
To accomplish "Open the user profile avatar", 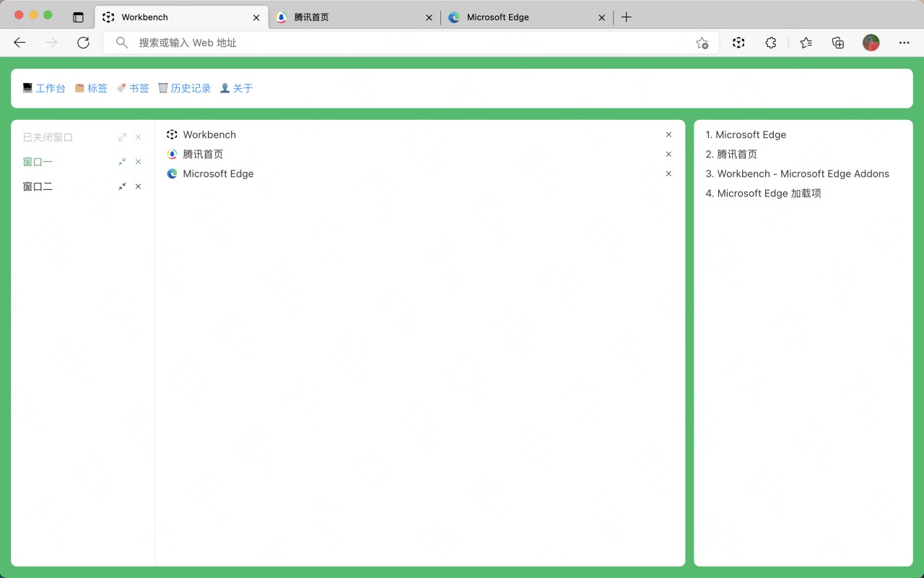I will click(x=871, y=43).
